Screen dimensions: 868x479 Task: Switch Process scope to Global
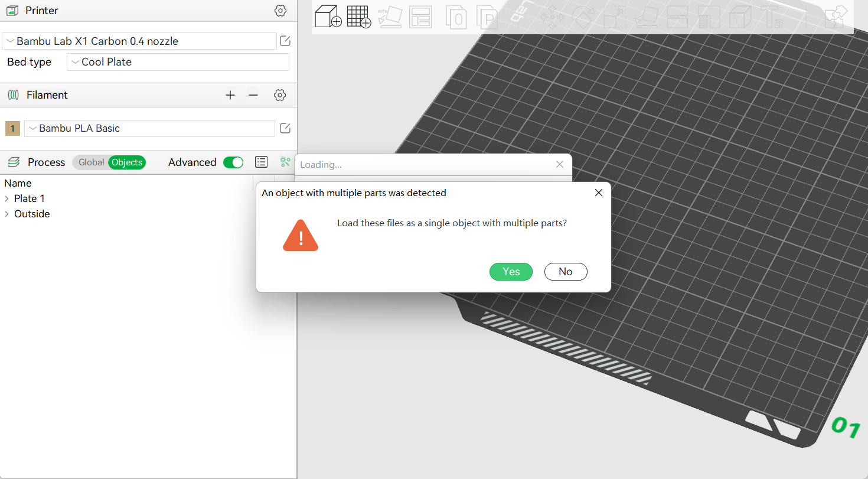[91, 162]
